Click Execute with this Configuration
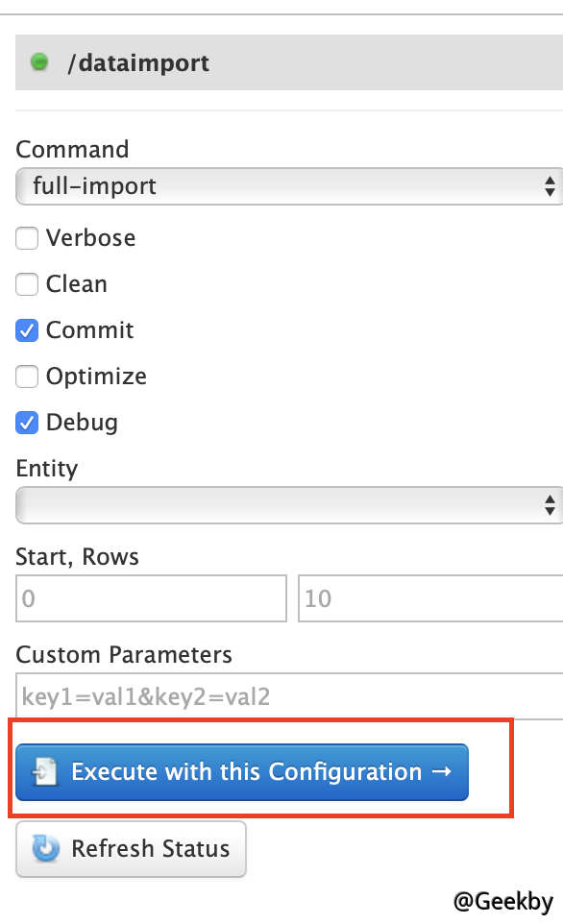 (x=240, y=771)
